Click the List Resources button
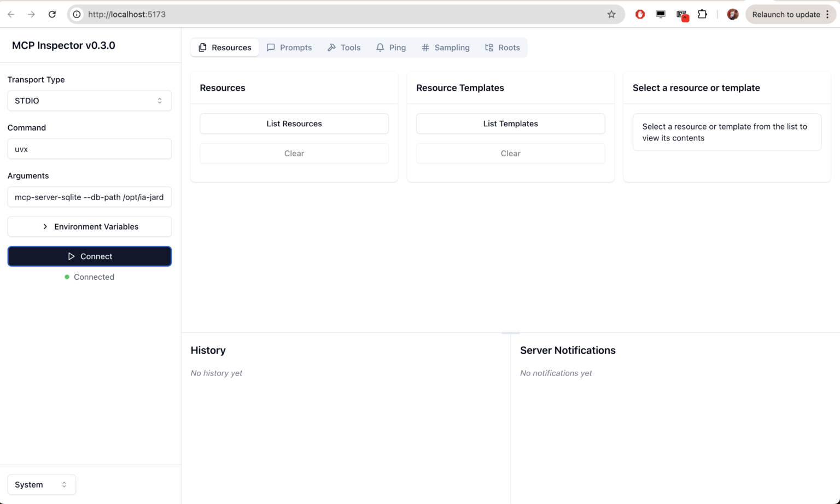 point(294,124)
